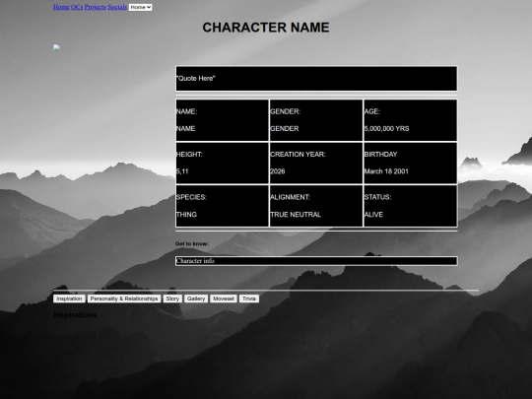Go to the OCs page link
The image size is (532, 399).
(77, 7)
